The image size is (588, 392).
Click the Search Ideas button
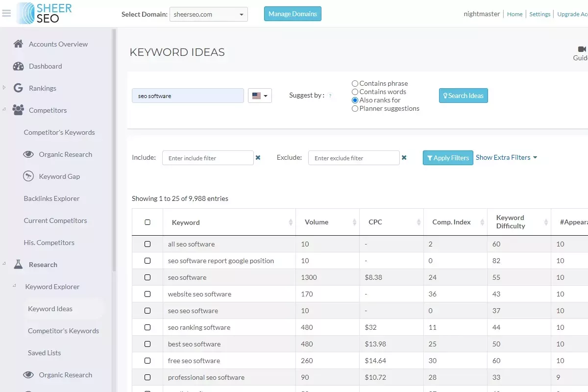[463, 96]
